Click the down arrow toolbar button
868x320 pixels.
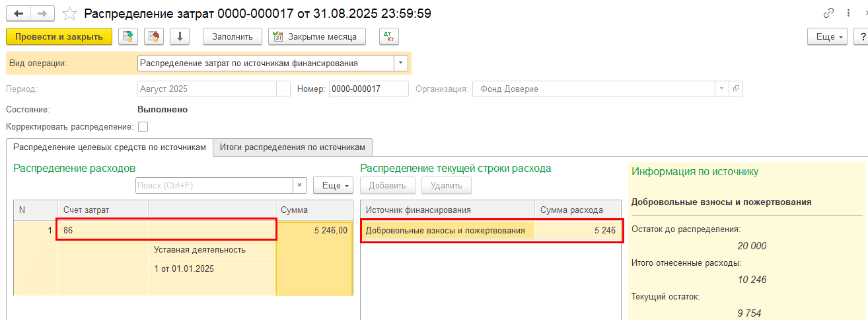click(x=180, y=36)
